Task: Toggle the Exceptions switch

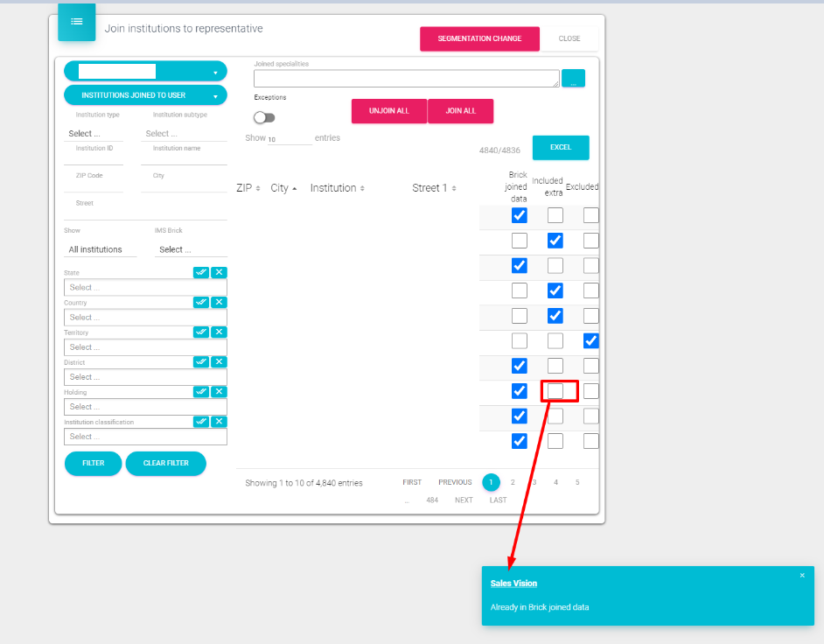Action: pyautogui.click(x=264, y=117)
